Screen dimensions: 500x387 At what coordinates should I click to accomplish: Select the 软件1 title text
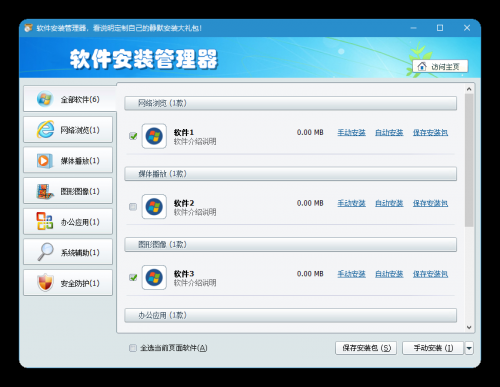pyautogui.click(x=184, y=132)
